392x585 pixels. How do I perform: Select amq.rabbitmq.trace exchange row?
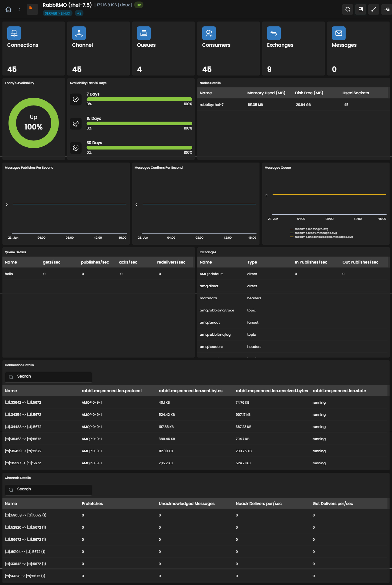[293, 310]
